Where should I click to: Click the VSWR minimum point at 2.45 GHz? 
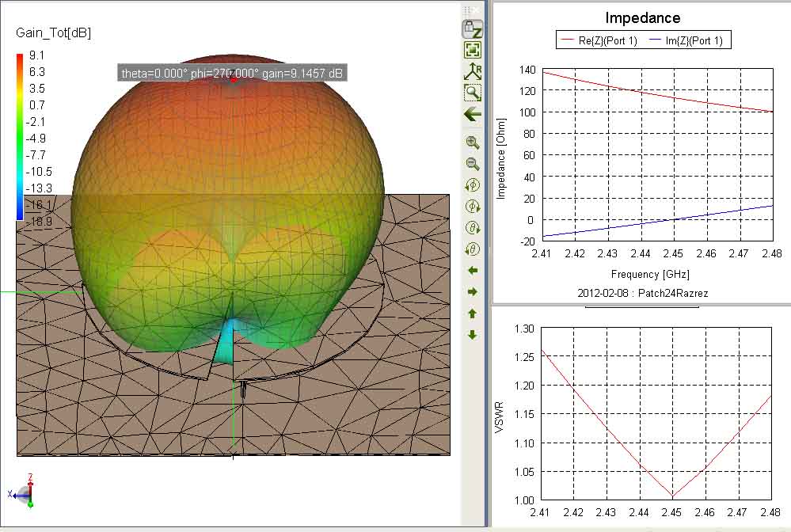(672, 497)
